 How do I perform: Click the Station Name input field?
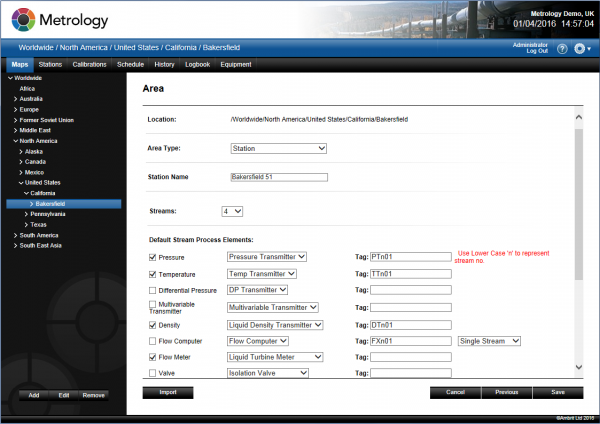pyautogui.click(x=279, y=177)
